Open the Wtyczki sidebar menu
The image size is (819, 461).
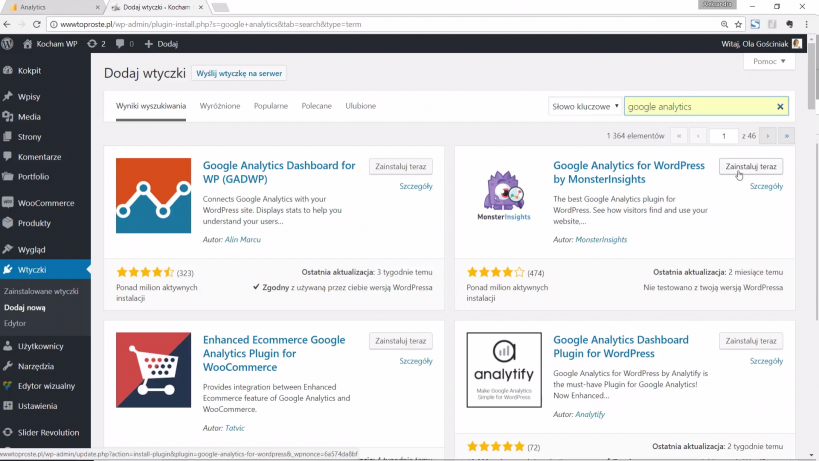(45, 269)
